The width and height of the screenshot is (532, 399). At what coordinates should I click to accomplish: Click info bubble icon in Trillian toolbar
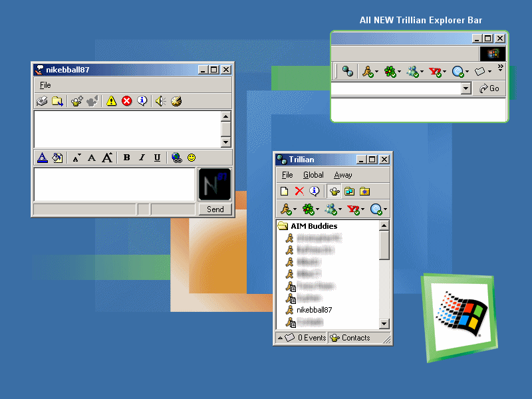click(x=314, y=191)
